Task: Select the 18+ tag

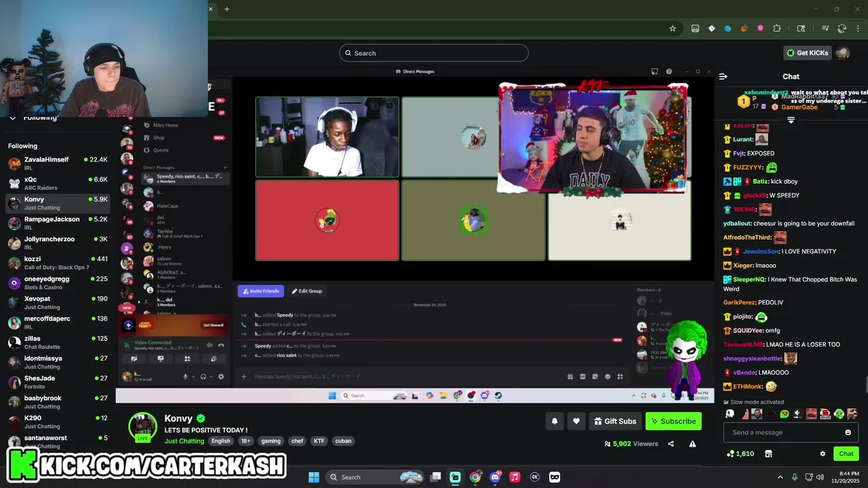Action: [x=245, y=441]
